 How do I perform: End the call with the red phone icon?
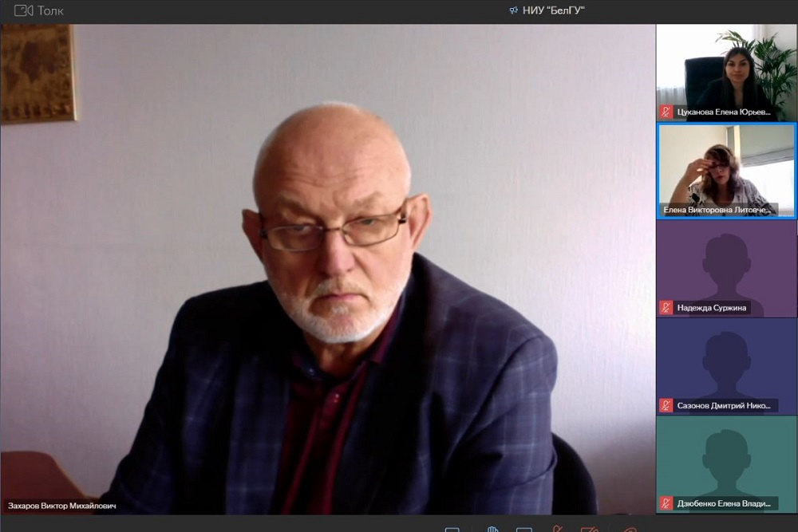click(x=630, y=528)
